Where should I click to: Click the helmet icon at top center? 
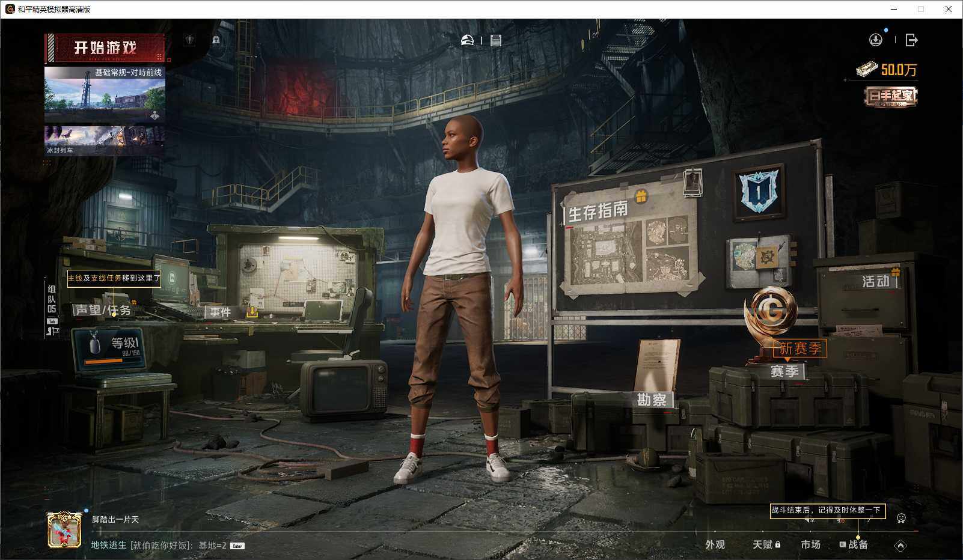pyautogui.click(x=467, y=40)
